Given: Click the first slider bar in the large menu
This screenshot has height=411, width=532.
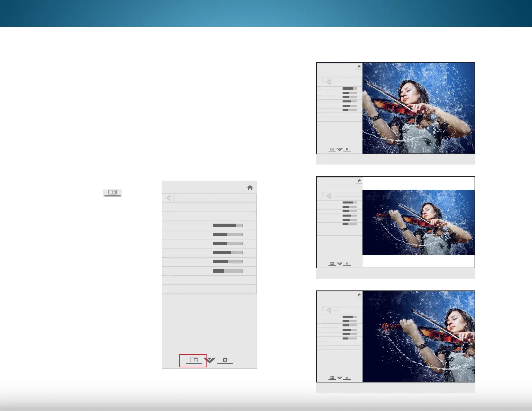Looking at the screenshot, I should [228, 225].
